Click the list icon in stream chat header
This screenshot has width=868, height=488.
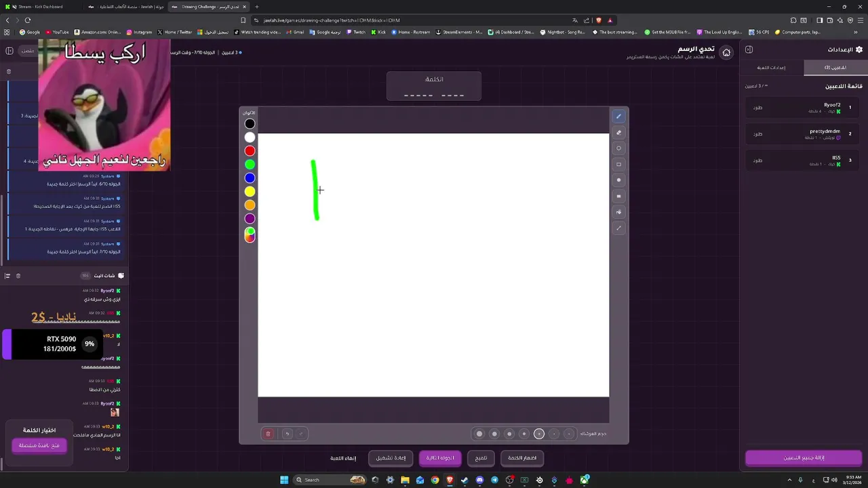click(x=7, y=276)
